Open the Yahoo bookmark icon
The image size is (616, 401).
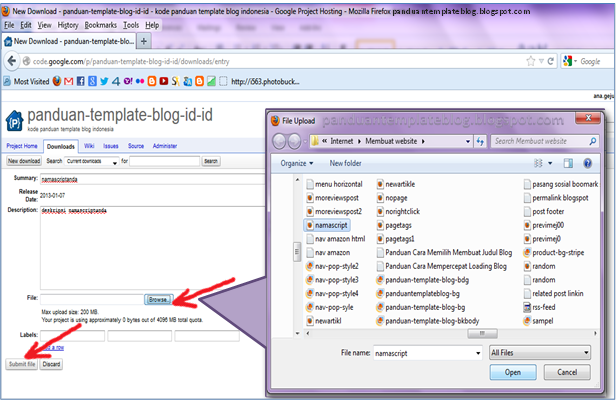point(128,81)
